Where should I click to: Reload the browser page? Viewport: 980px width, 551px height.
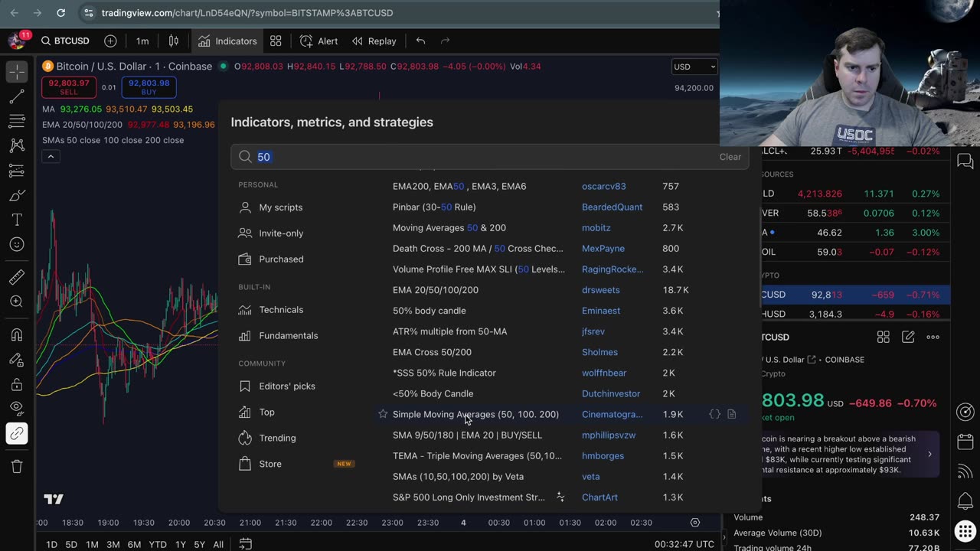[x=61, y=13]
